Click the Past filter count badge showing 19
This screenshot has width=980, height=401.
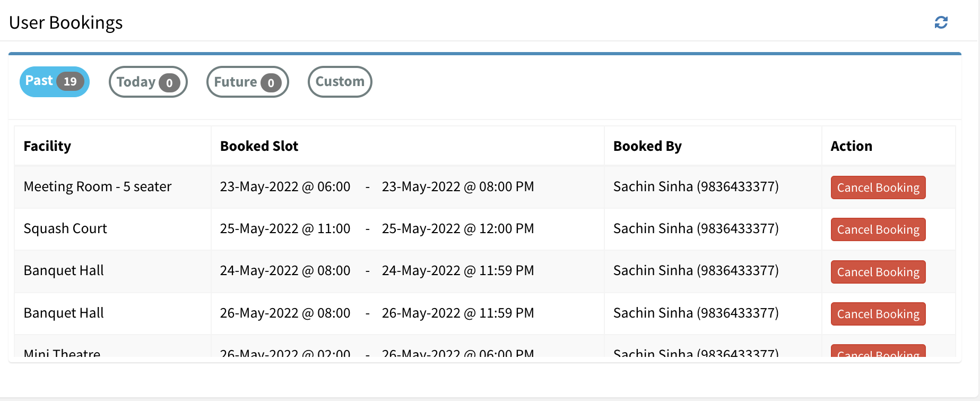(70, 81)
